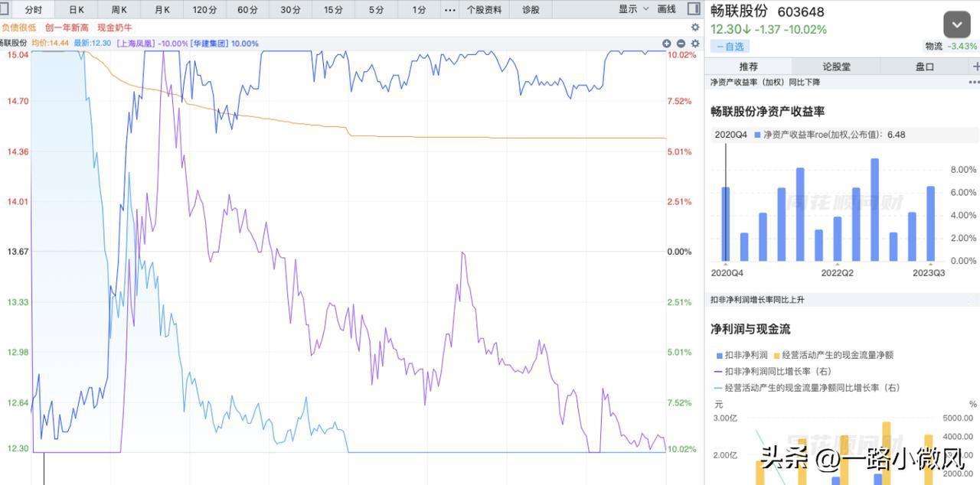Toggle the 扣非净利润 legend entry

point(742,355)
